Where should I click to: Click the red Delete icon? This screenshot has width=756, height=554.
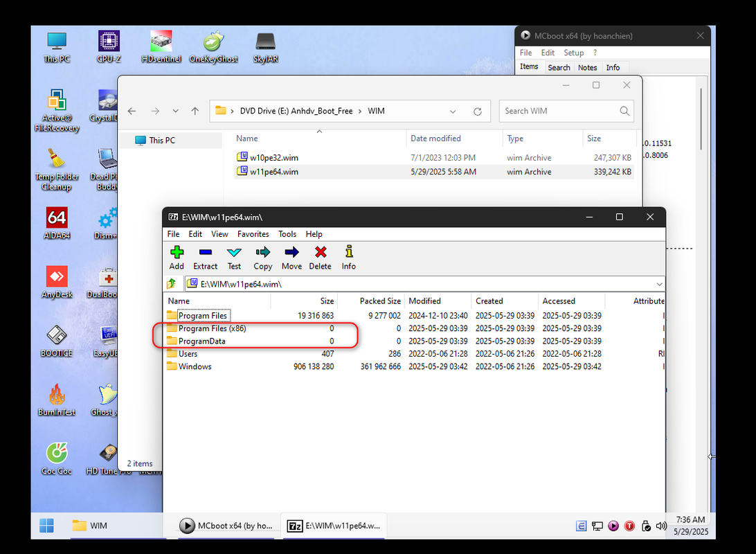(x=320, y=258)
